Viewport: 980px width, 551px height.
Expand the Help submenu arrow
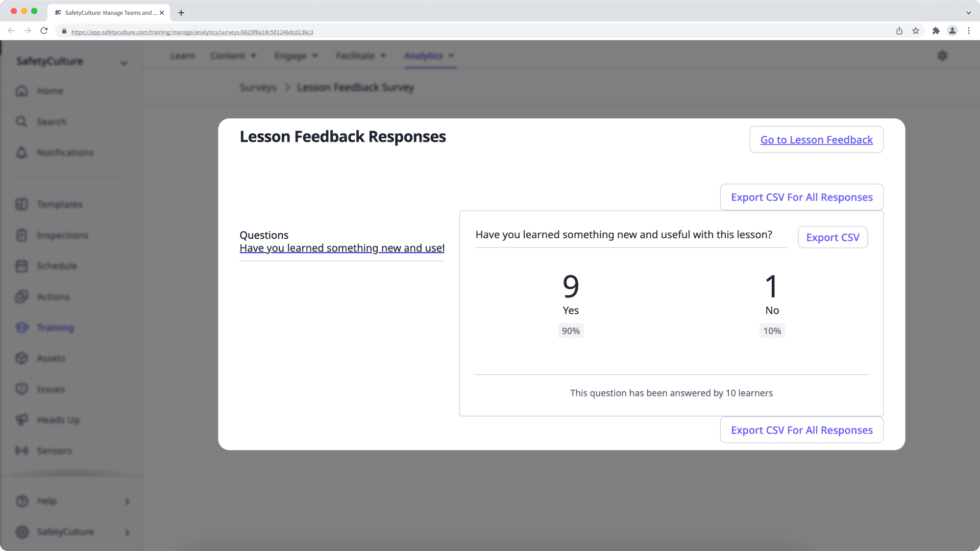pos(127,502)
